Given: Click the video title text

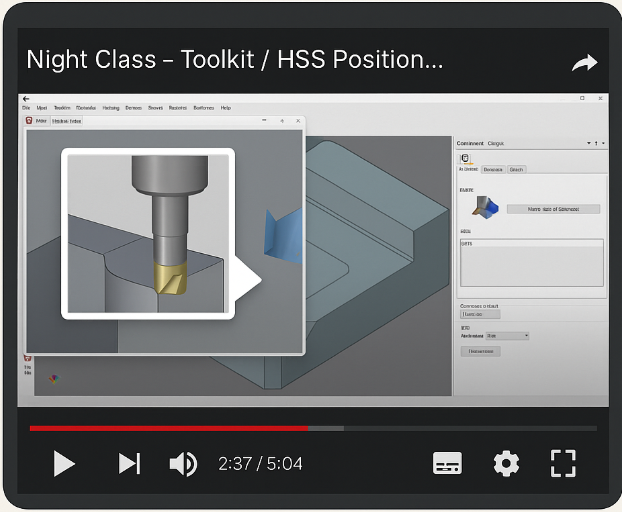Looking at the screenshot, I should tap(234, 59).
